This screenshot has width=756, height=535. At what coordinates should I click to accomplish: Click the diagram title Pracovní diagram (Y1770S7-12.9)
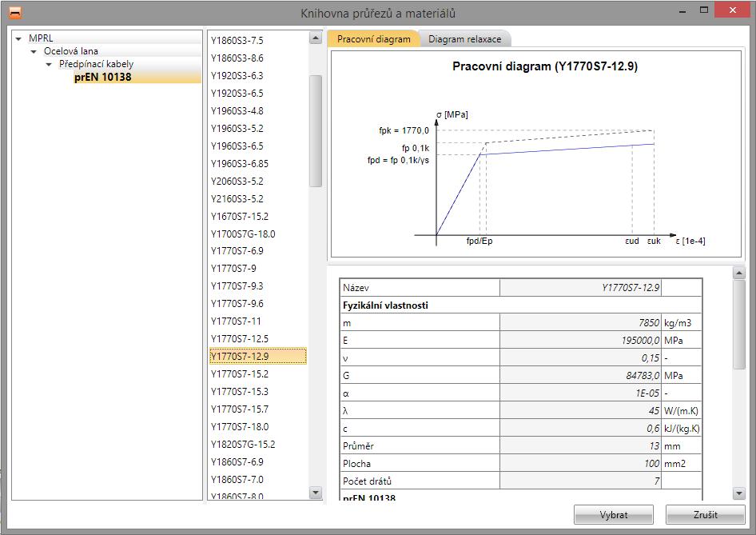[545, 66]
